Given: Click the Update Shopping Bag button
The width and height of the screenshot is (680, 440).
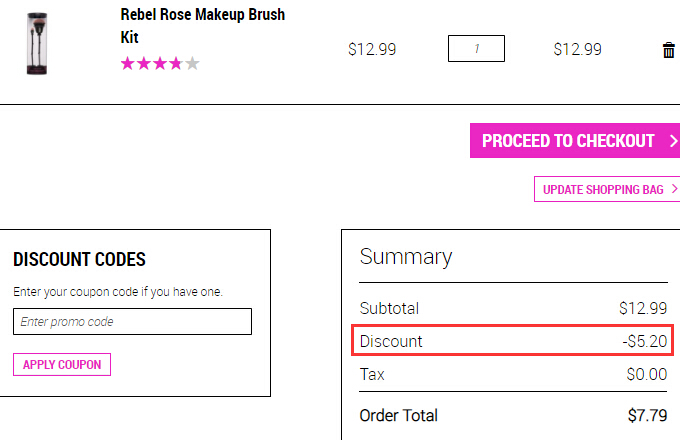Looking at the screenshot, I should point(607,189).
